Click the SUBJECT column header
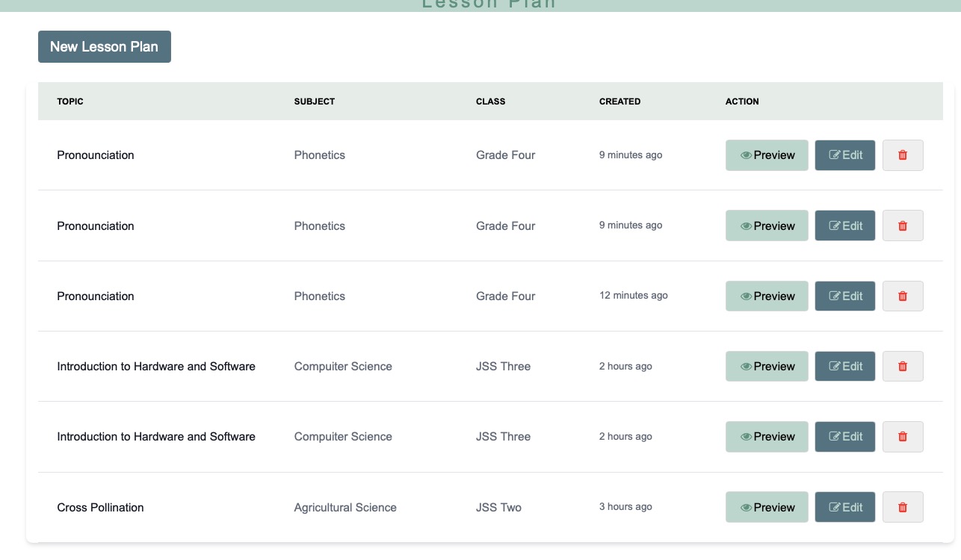The height and width of the screenshot is (560, 961). [314, 102]
